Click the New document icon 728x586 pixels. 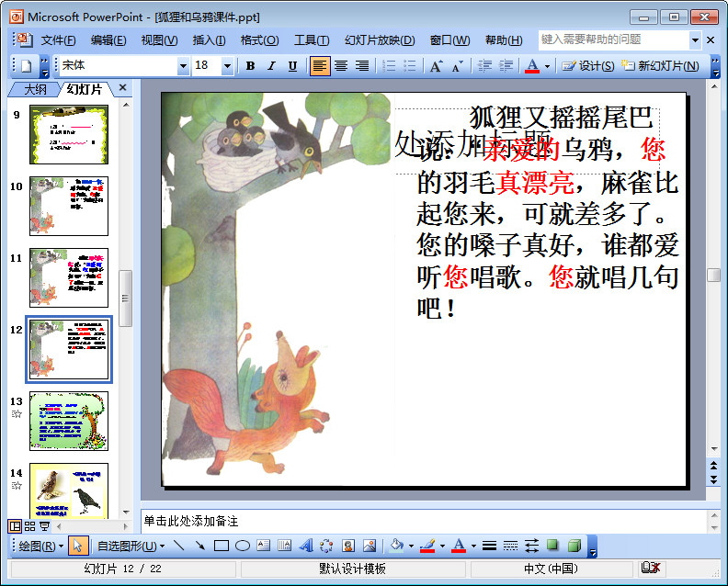point(27,66)
